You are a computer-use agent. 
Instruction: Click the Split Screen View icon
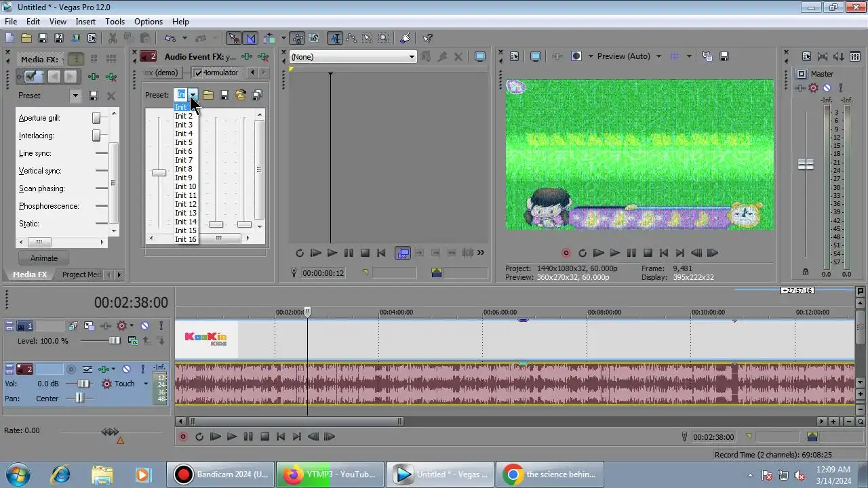point(576,56)
